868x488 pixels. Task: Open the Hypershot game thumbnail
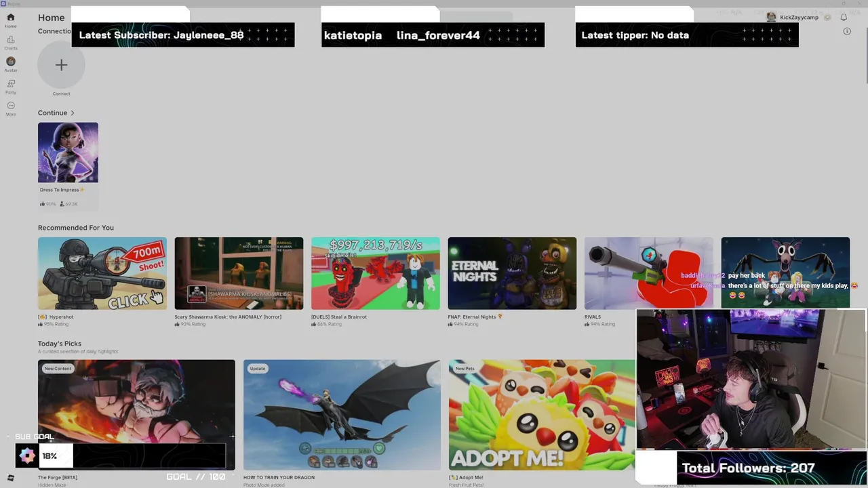(x=102, y=273)
